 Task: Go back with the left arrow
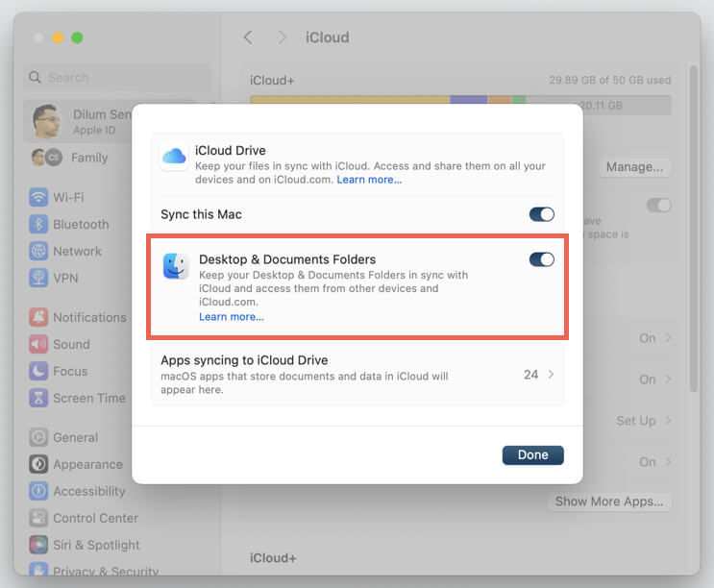click(x=248, y=37)
